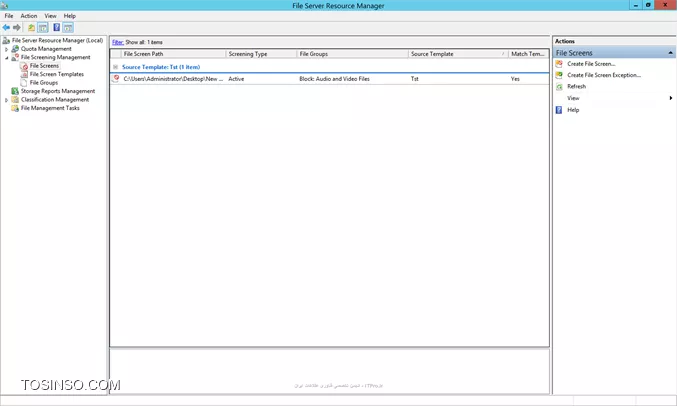
Task: Open the File menu
Action: tap(9, 16)
